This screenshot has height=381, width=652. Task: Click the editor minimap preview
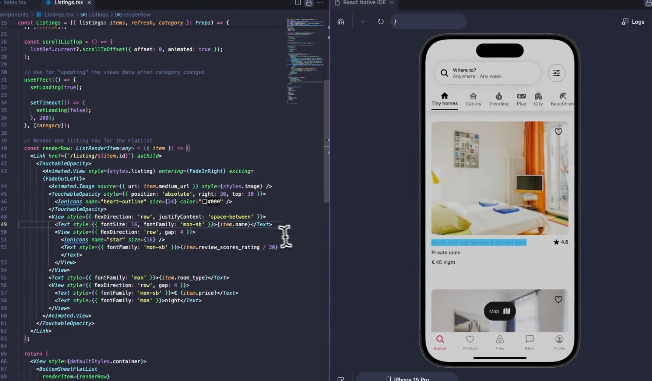coord(305,60)
